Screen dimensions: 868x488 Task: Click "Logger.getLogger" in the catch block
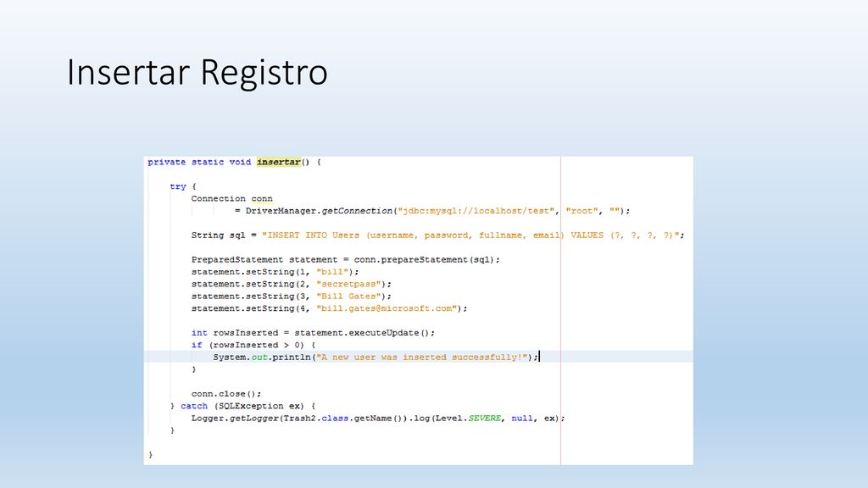click(x=235, y=418)
